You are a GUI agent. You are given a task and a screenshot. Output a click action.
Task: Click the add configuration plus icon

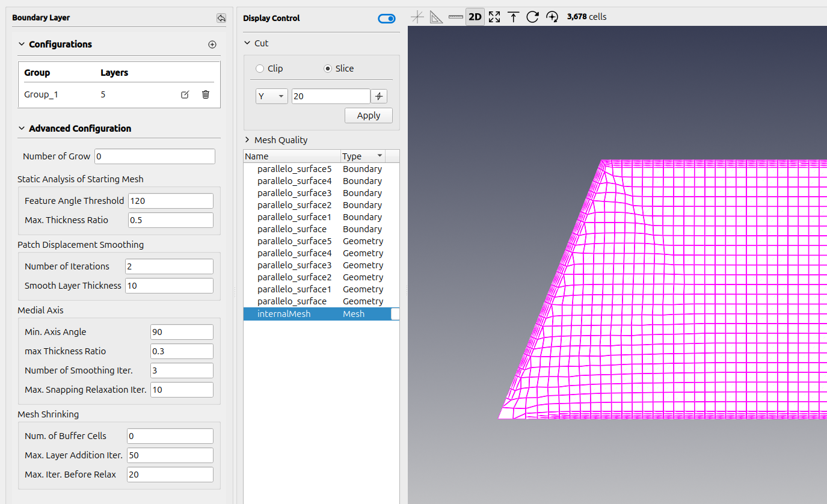click(x=212, y=45)
